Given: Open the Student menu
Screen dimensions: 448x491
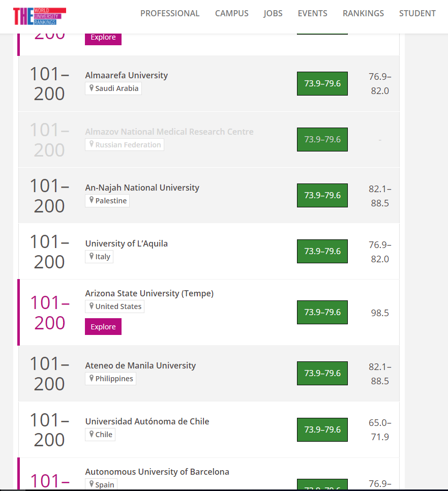Looking at the screenshot, I should [x=417, y=14].
